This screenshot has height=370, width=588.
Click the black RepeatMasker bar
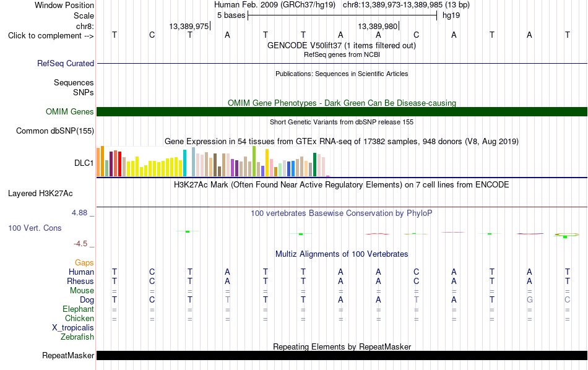coord(342,355)
